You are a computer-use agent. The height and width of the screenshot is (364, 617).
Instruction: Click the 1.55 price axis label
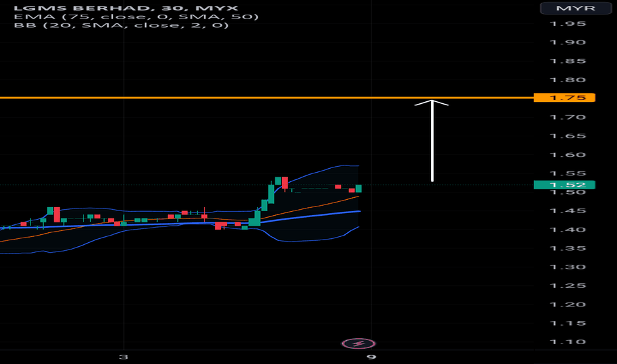coord(567,173)
